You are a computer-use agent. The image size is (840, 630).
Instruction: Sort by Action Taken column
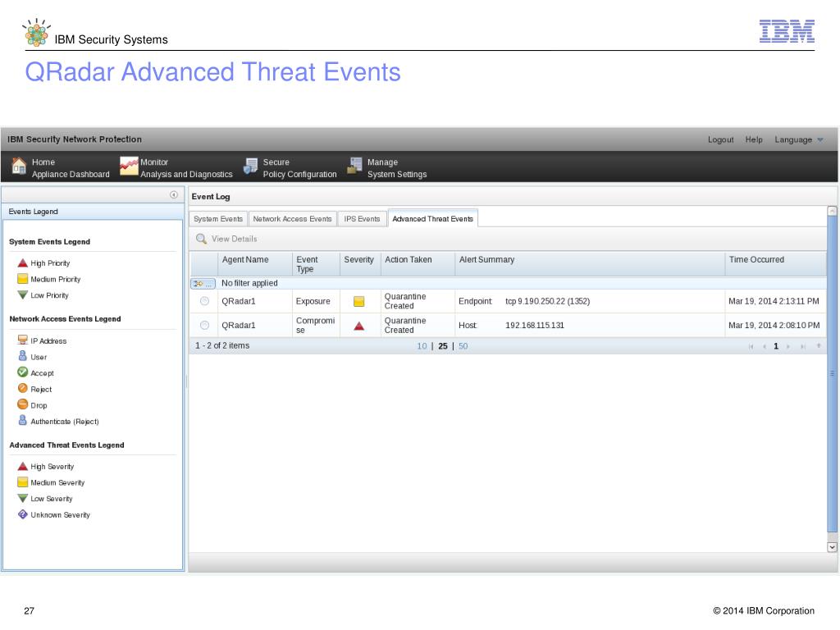point(418,263)
